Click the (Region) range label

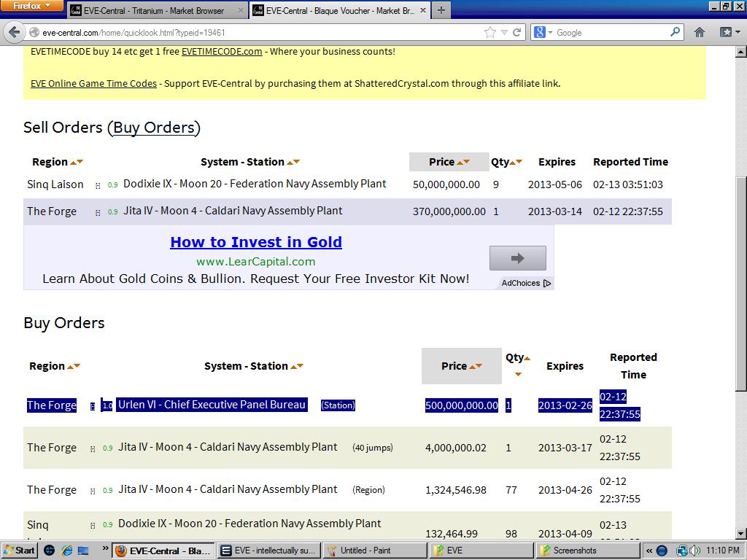tap(368, 490)
